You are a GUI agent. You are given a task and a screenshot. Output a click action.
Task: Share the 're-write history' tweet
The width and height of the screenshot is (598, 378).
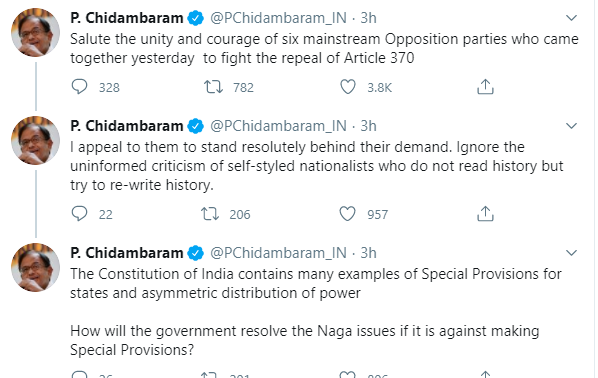(485, 214)
